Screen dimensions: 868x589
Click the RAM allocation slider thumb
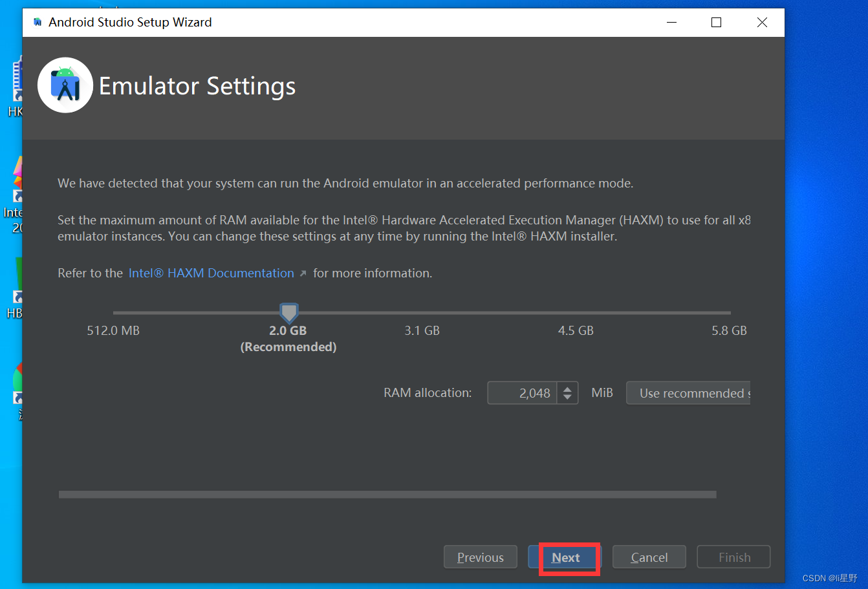click(x=289, y=314)
